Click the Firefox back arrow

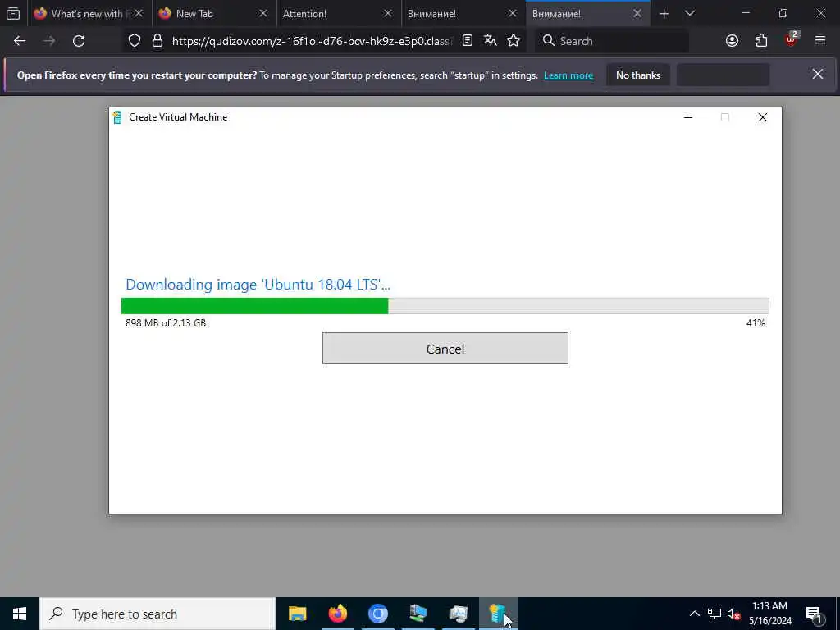coord(20,41)
